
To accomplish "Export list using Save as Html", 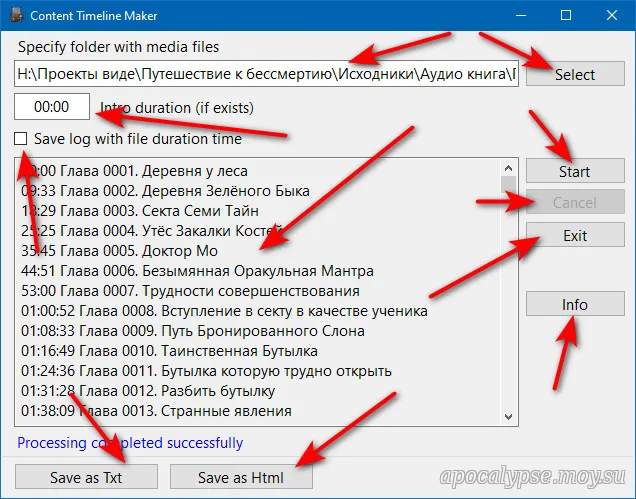I will click(x=241, y=477).
